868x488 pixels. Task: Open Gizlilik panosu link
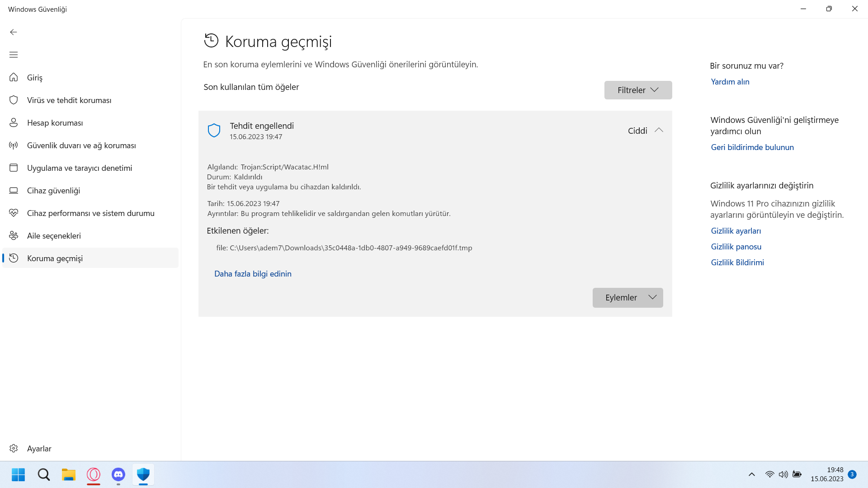tap(736, 247)
